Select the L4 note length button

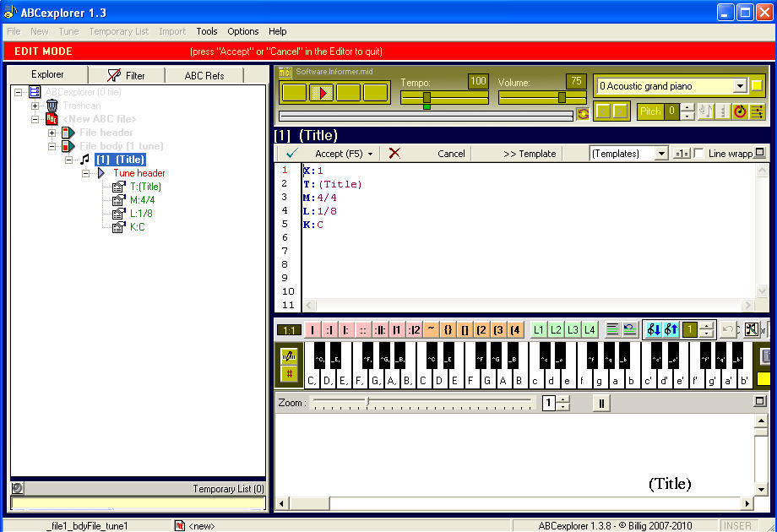[590, 330]
